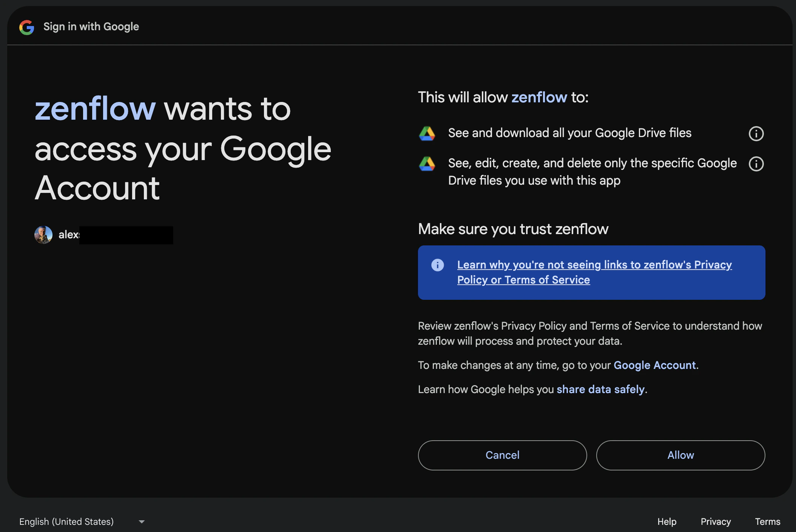Click 'See, edit, create, and delete' permission text
Image resolution: width=796 pixels, height=532 pixels.
592,172
